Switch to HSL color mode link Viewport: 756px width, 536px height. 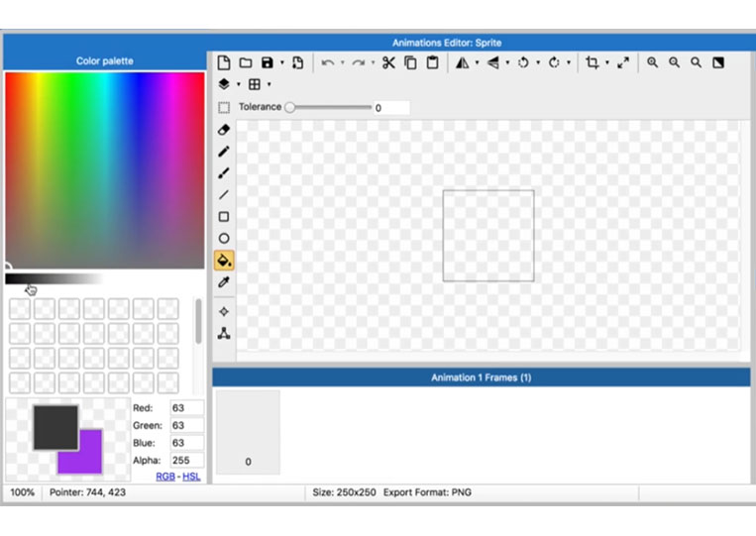tap(191, 477)
